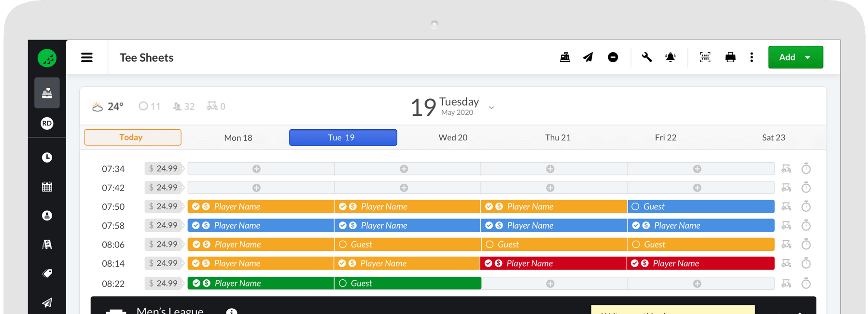Click the price tag icon in sidebar
Viewport: 868px width, 314px height.
click(47, 273)
